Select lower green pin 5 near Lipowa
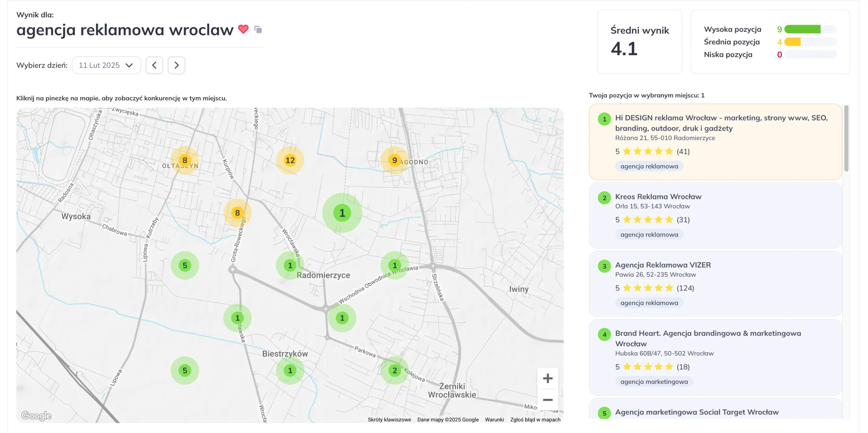This screenshot has height=433, width=868. (x=185, y=370)
